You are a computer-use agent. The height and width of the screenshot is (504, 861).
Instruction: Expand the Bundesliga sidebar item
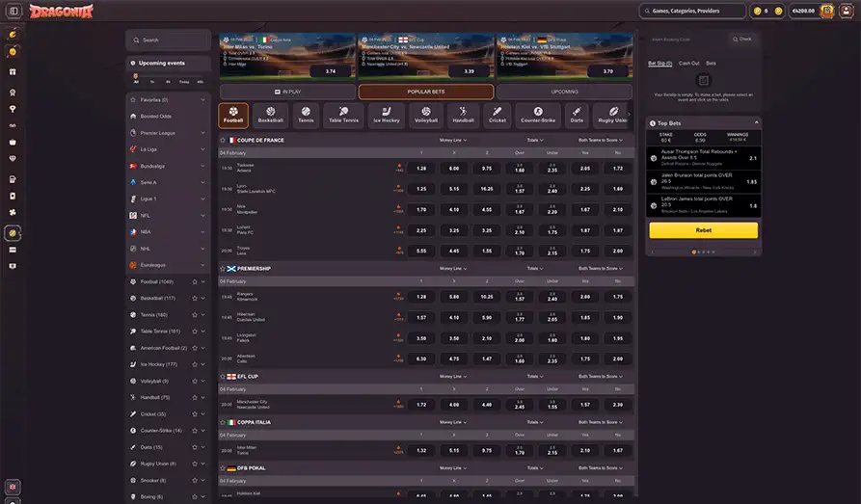(202, 166)
